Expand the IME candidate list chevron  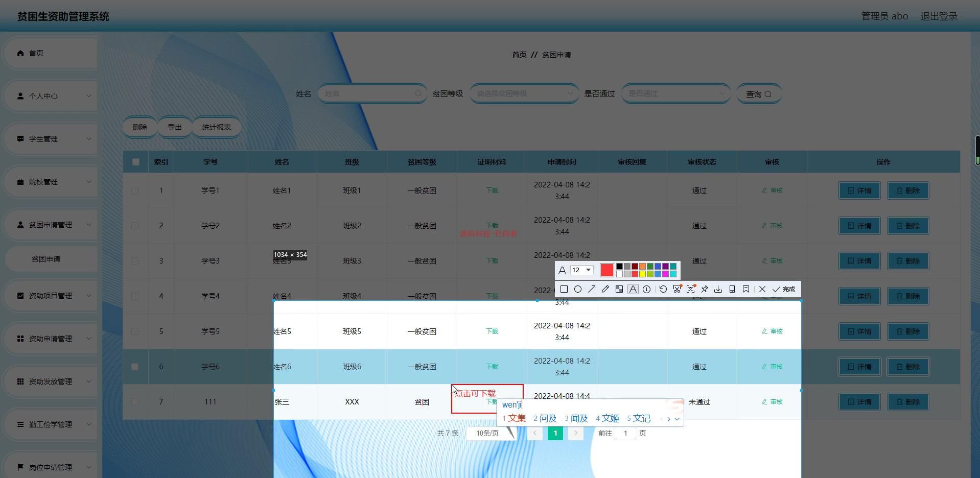point(677,419)
